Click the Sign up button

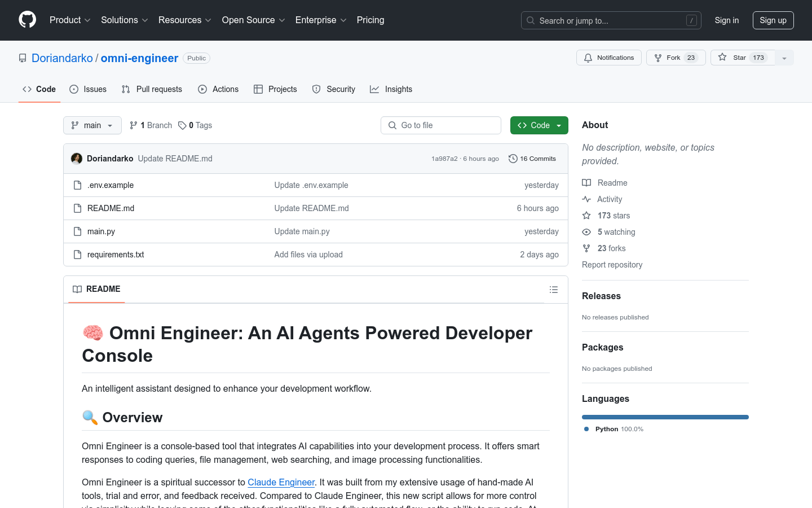click(773, 20)
